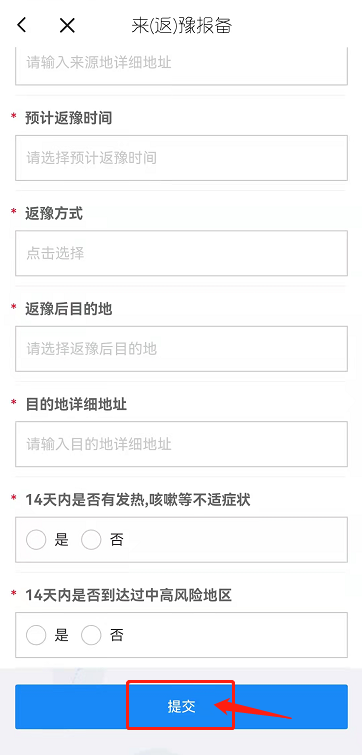This screenshot has width=362, height=755.
Task: Close the page with the X icon
Action: (x=67, y=25)
